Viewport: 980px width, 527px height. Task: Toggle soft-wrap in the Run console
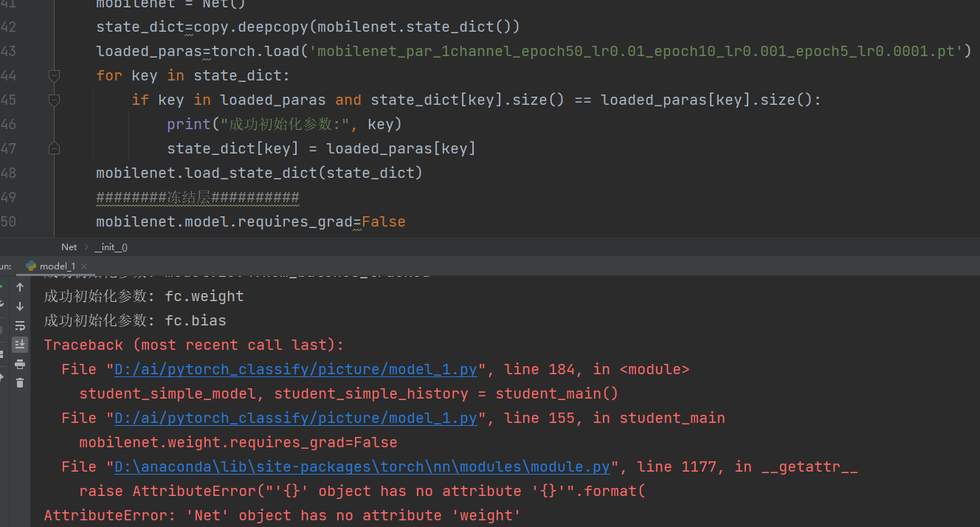[20, 325]
